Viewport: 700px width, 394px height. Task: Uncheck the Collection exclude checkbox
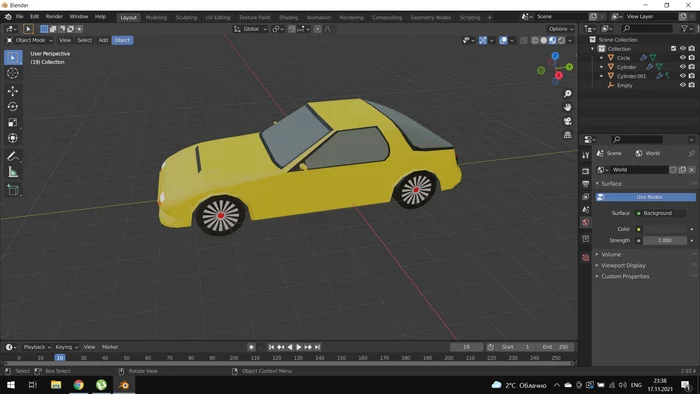coord(673,49)
